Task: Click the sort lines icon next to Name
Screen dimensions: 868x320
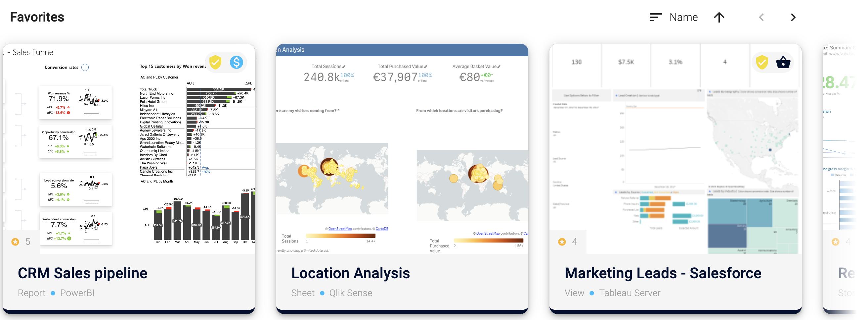Action: [x=656, y=17]
